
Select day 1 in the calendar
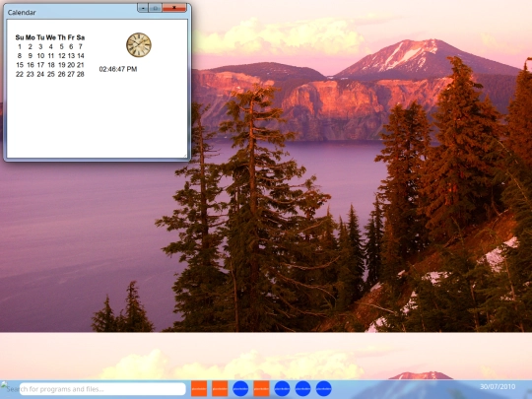20,46
